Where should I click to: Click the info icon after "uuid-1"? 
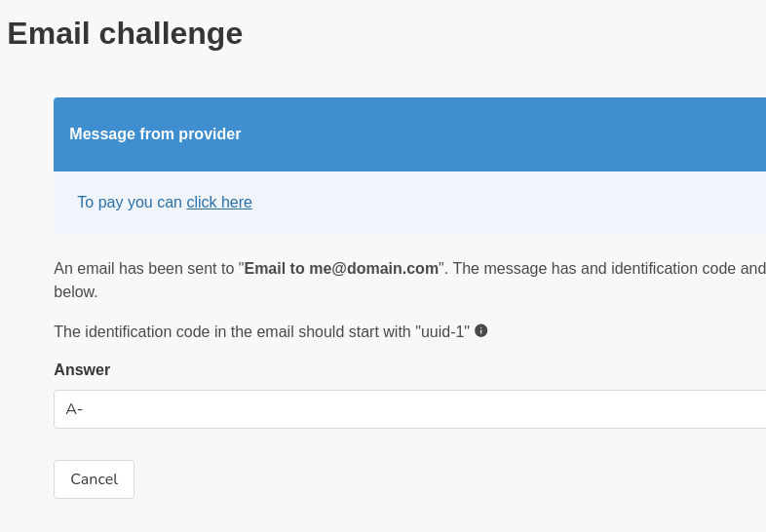[x=481, y=330]
